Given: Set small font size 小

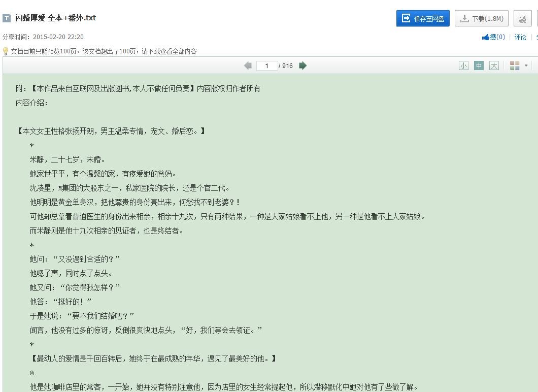Looking at the screenshot, I should coord(463,66).
